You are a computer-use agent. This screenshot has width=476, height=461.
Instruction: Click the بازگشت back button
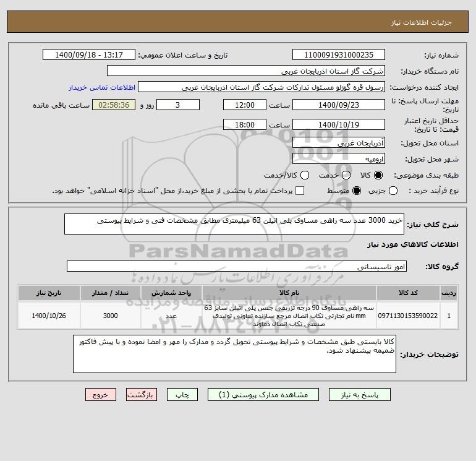[142, 394]
